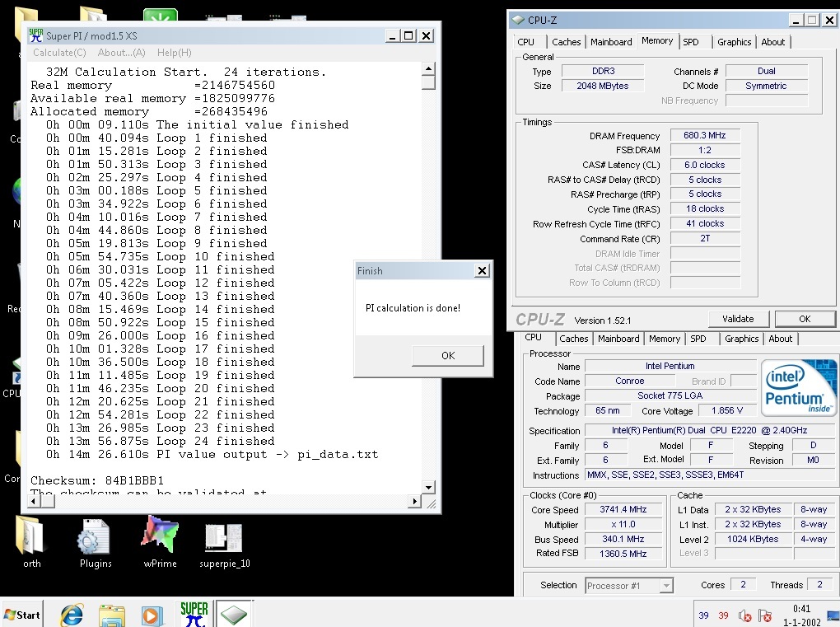Select Graphics tab in upper CPU-Z window
This screenshot has width=840, height=627.
734,42
